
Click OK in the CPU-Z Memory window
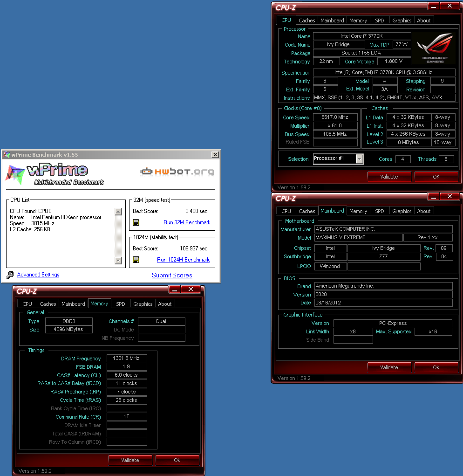(x=177, y=460)
